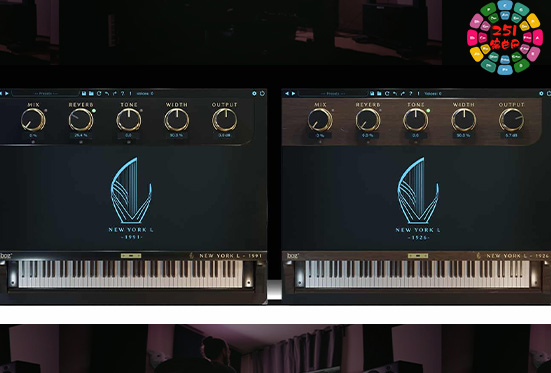The width and height of the screenshot is (551, 373).
Task: Click Tone value 0.0 in 1991 plugin
Action: pos(129,135)
